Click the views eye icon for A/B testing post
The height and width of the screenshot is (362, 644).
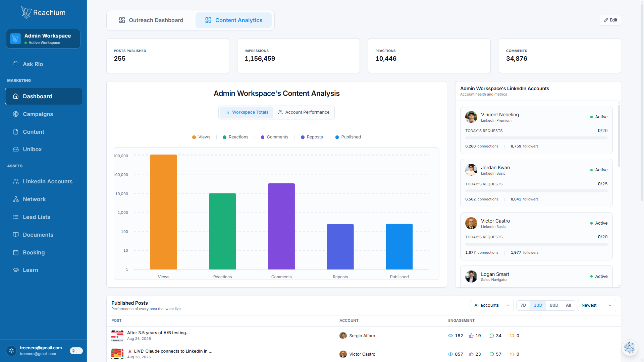[450, 336]
